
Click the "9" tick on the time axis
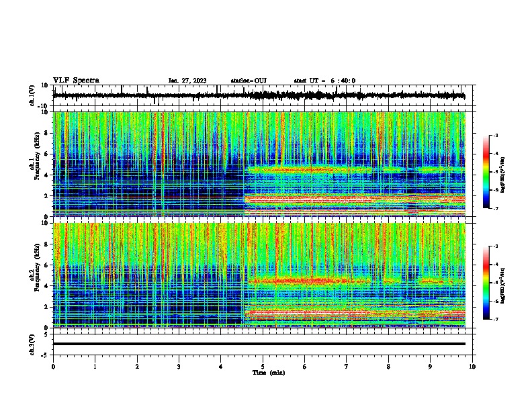430,367
